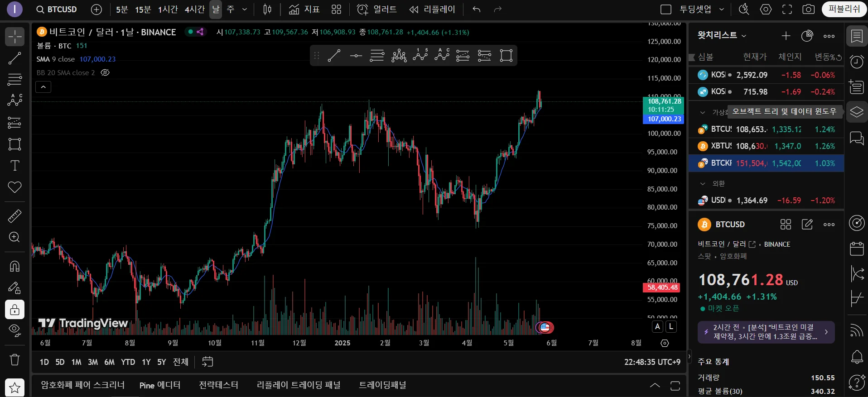The height and width of the screenshot is (397, 868).
Task: Switch to 1시간 timeframe
Action: pyautogui.click(x=168, y=10)
